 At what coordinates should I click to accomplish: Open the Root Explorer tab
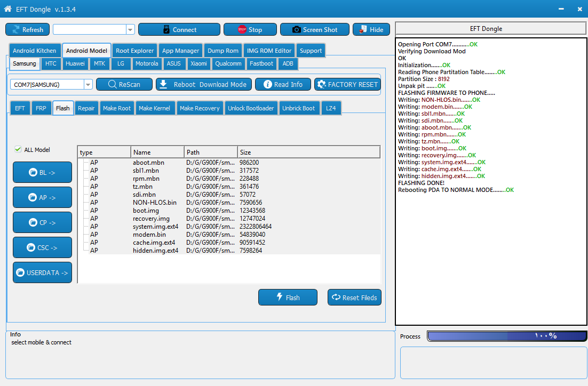click(134, 51)
